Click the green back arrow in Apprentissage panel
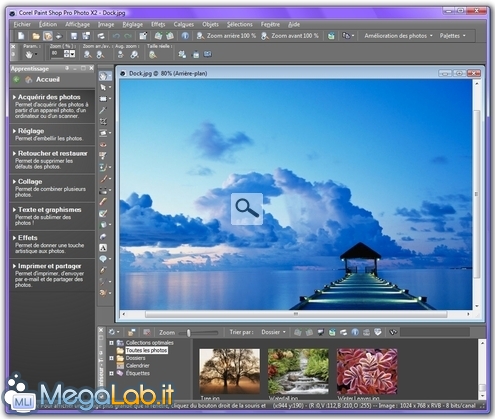Viewport: 495px width, 419px height. 16,80
